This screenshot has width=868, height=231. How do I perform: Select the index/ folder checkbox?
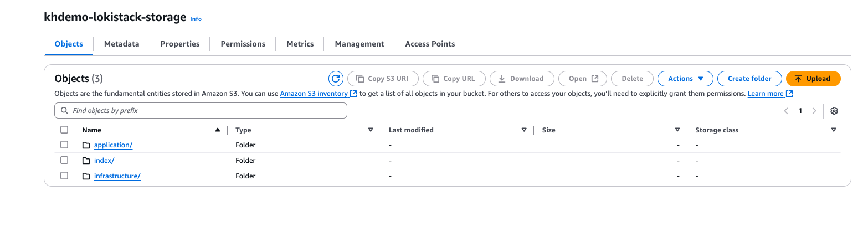point(64,161)
